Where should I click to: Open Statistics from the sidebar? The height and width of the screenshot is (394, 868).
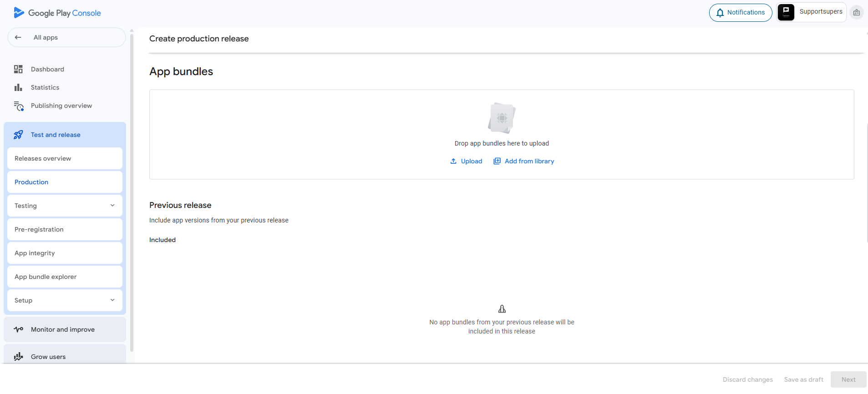pos(45,87)
